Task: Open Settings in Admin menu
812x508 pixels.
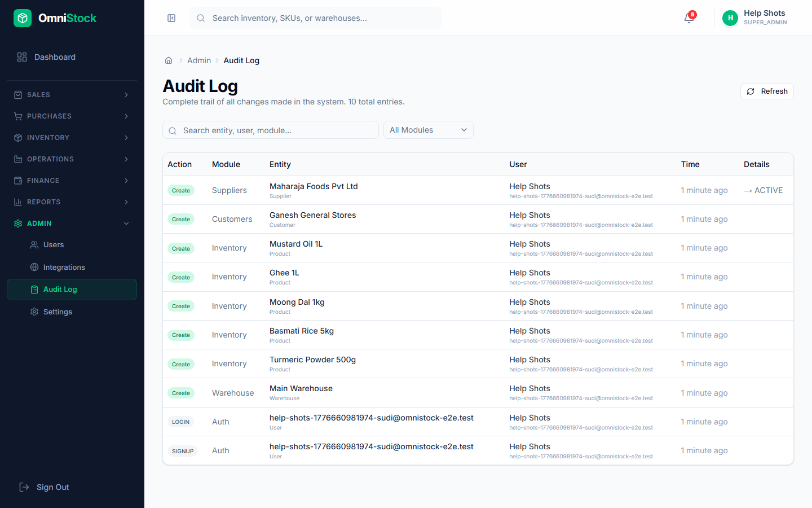Action: click(72, 312)
